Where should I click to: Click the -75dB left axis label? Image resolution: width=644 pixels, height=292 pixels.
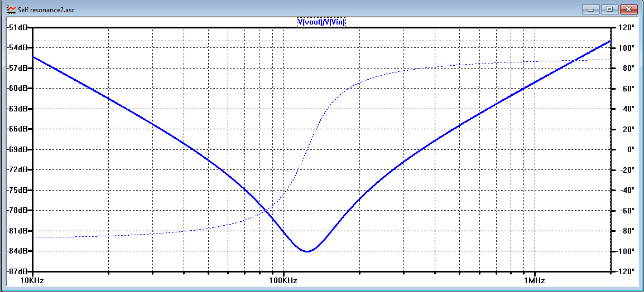click(x=17, y=190)
